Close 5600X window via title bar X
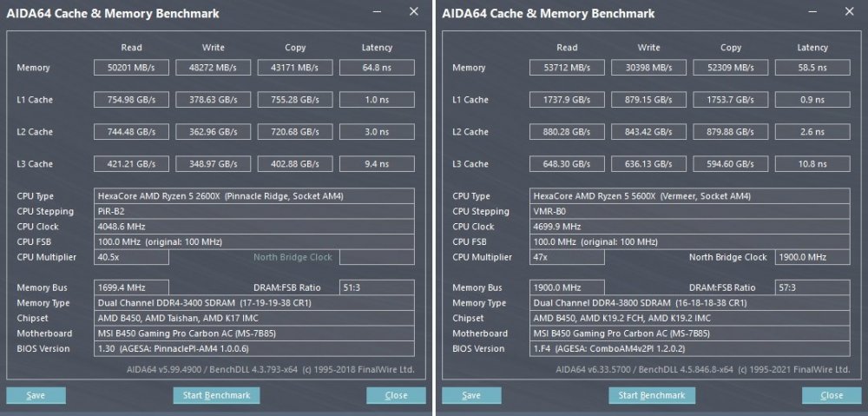 click(x=849, y=12)
